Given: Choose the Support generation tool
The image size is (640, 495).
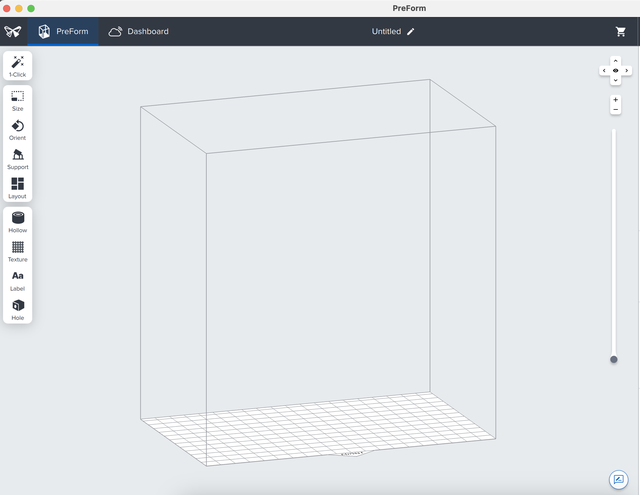Looking at the screenshot, I should coord(17,158).
